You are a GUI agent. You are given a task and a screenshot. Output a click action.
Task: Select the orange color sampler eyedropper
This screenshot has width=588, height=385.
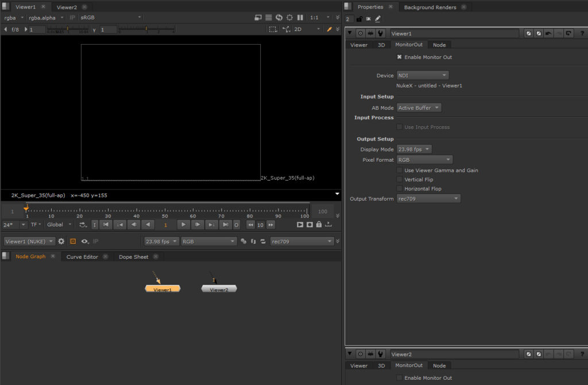(x=329, y=29)
